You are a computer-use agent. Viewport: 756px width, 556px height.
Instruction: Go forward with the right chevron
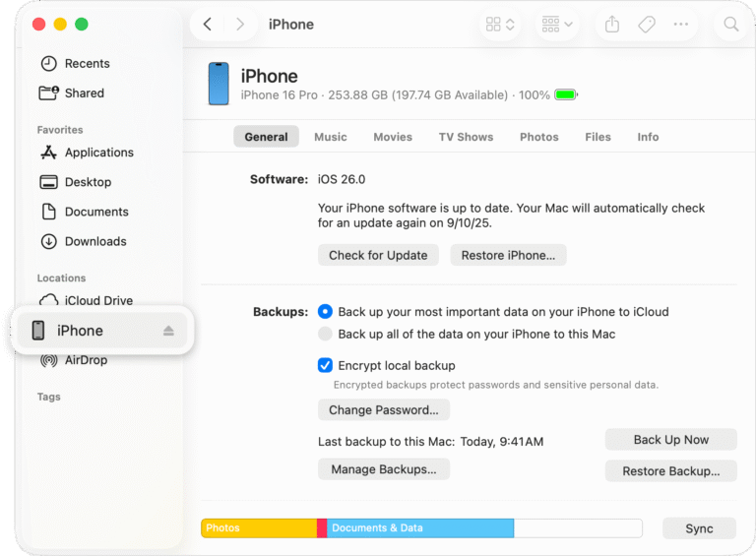239,24
